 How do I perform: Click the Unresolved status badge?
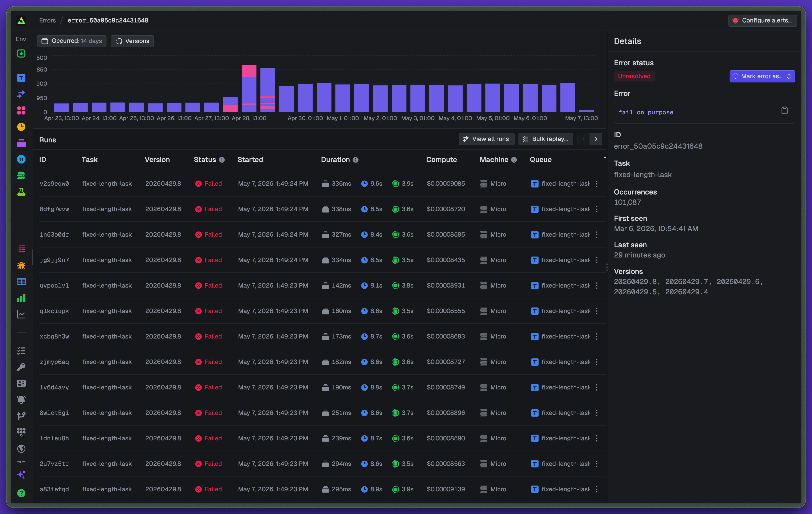634,76
